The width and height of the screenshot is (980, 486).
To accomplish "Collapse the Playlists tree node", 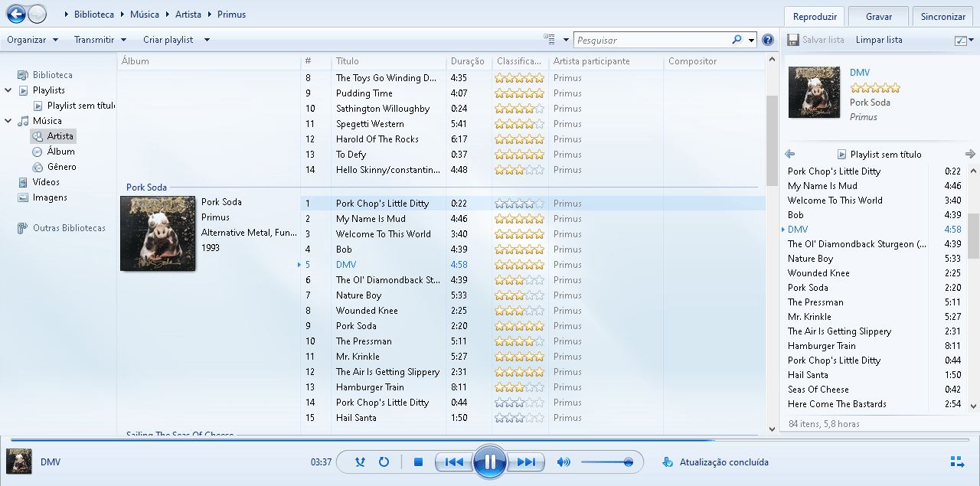I will tap(8, 90).
